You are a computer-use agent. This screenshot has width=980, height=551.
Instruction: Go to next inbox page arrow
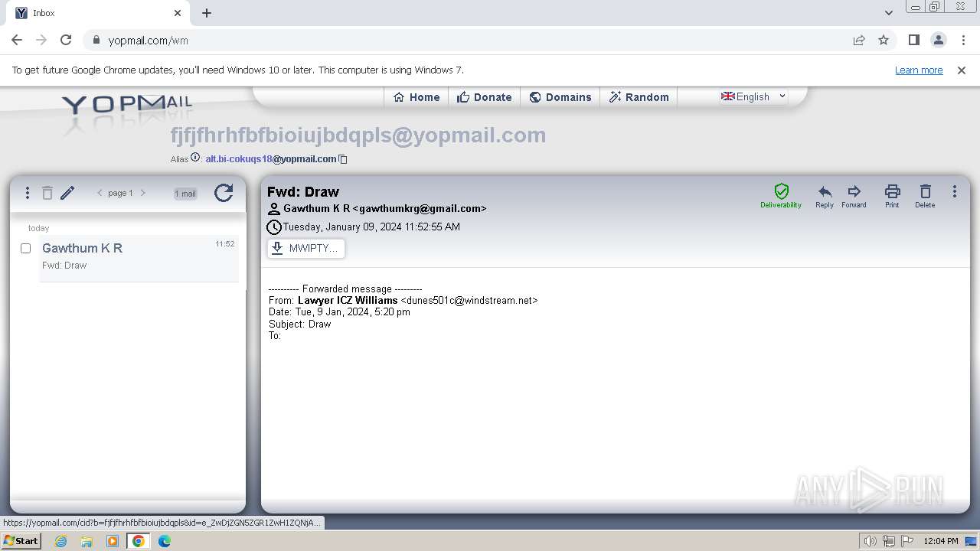(x=142, y=193)
